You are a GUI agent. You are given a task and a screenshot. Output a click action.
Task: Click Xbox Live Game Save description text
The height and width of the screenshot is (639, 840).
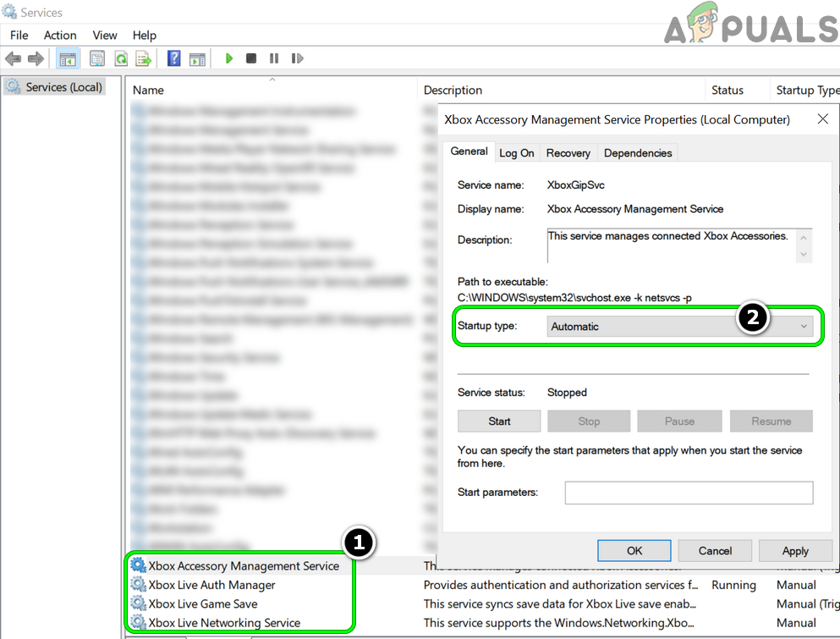click(560, 603)
